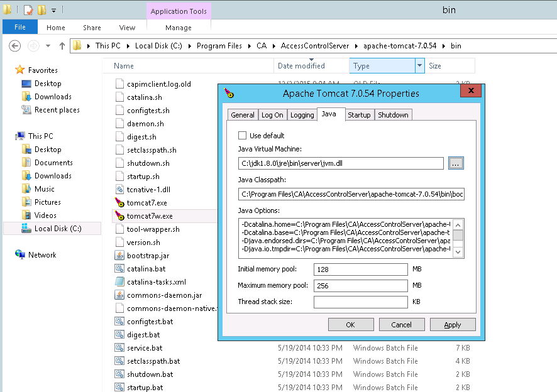557x392 pixels.
Task: Click the catalina.sh file icon
Action: pos(119,97)
